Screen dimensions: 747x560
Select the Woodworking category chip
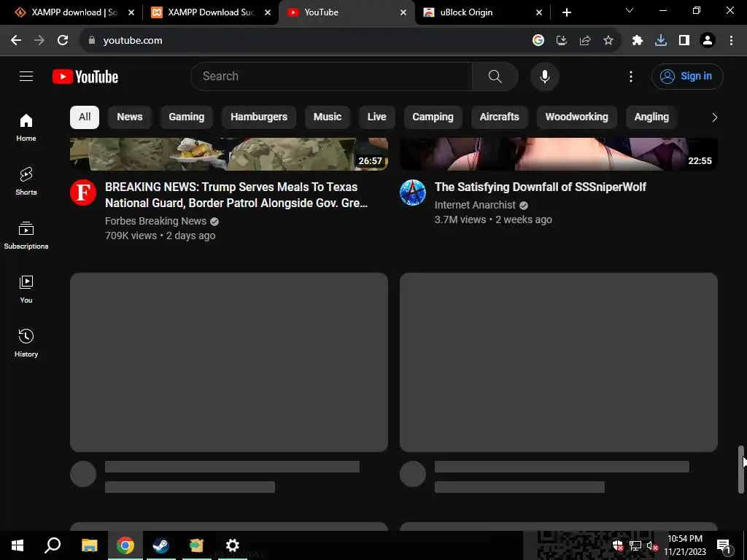click(576, 117)
